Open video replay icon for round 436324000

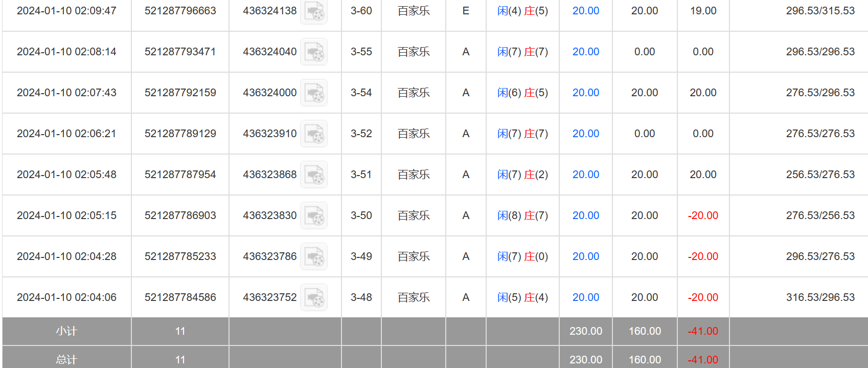314,93
